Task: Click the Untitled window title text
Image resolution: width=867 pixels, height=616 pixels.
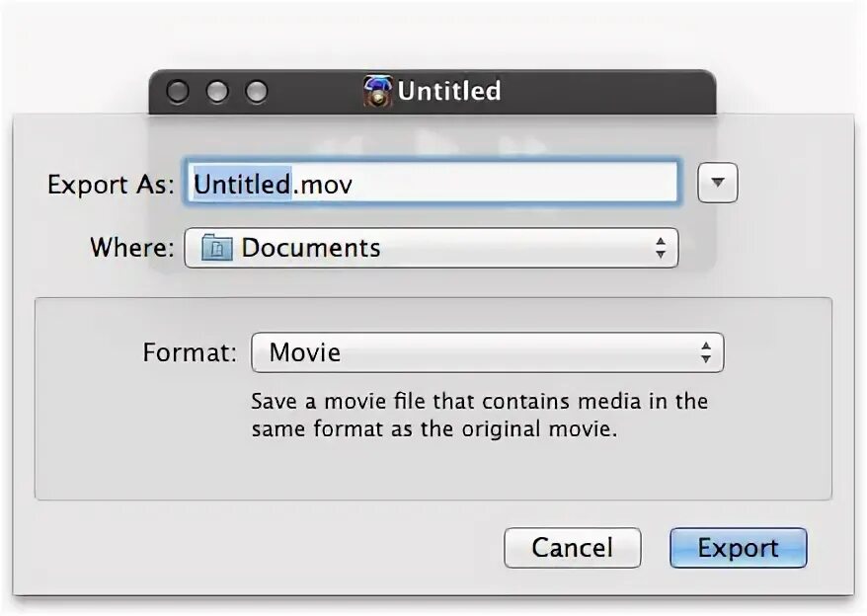Action: pyautogui.click(x=449, y=91)
